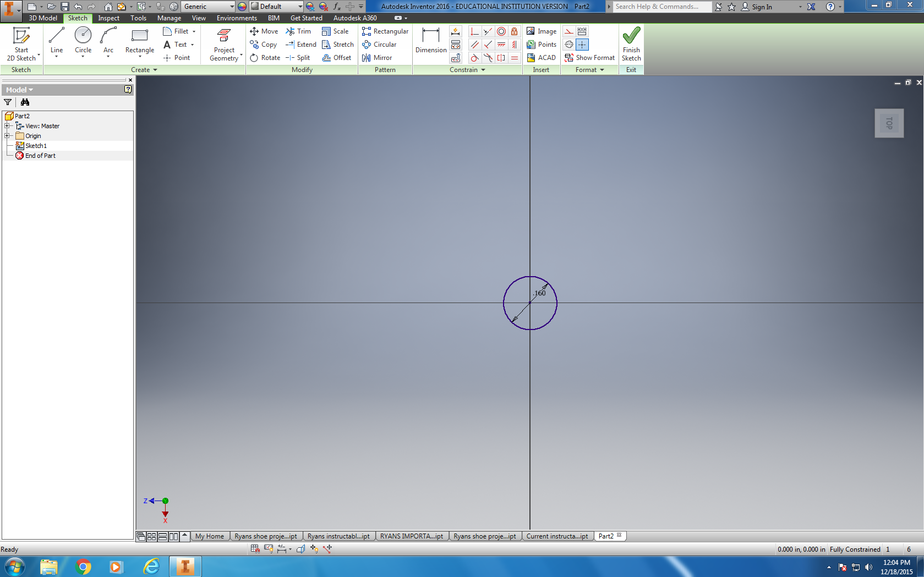The height and width of the screenshot is (577, 924).
Task: Open the Fillet dropdown arrow
Action: [x=194, y=31]
